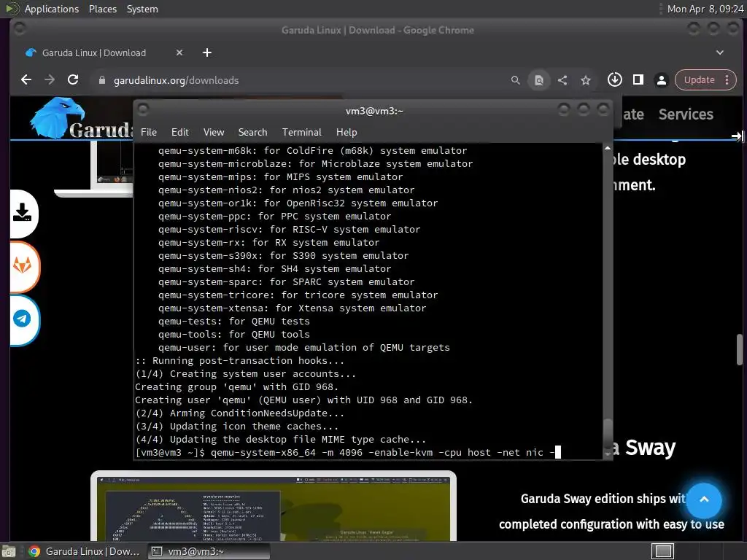Open Chrome profile avatar

click(x=661, y=80)
